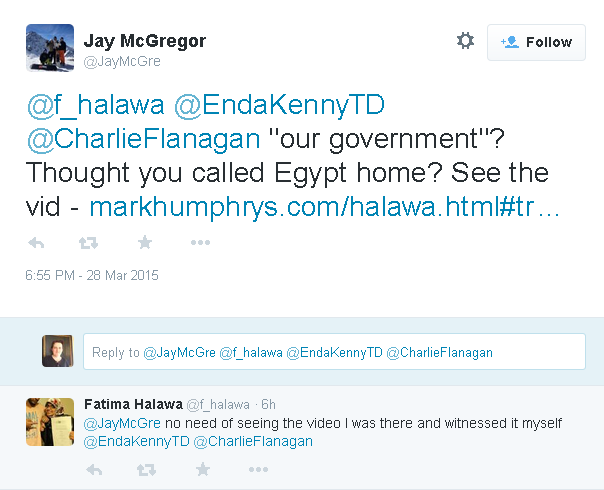The height and width of the screenshot is (490, 604).
Task: Retweet Jay McGregor's main tweet
Action: (89, 243)
